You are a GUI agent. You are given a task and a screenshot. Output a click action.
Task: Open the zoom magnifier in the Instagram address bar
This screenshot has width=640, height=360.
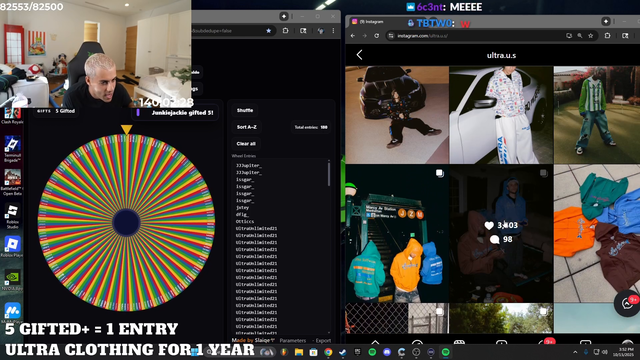(x=580, y=36)
